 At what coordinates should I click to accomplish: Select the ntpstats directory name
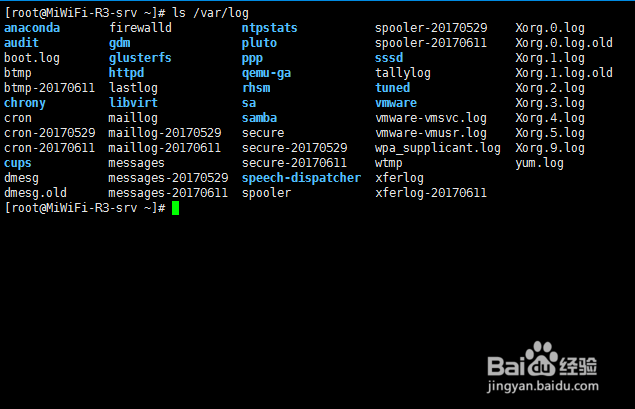(270, 28)
